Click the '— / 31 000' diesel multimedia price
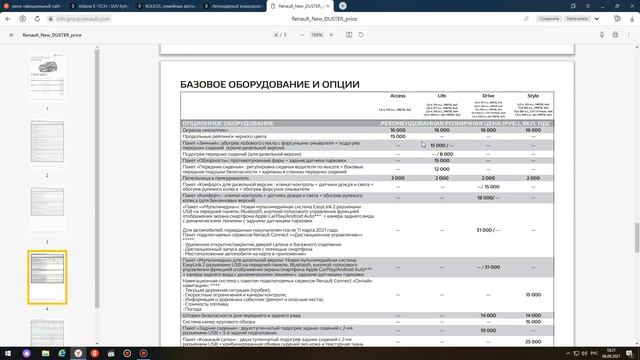 coord(488,267)
